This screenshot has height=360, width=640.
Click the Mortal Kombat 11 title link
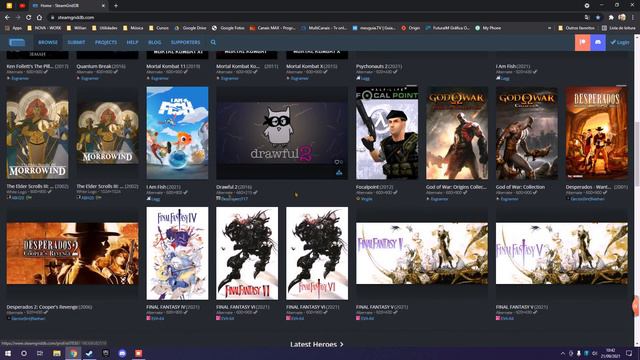coord(173,66)
